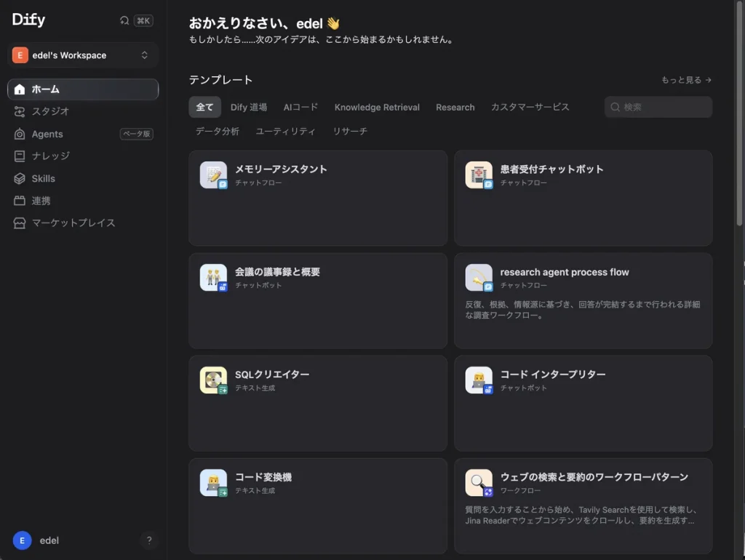Click the waving hand emoji in greeting
The width and height of the screenshot is (745, 560).
pos(333,23)
